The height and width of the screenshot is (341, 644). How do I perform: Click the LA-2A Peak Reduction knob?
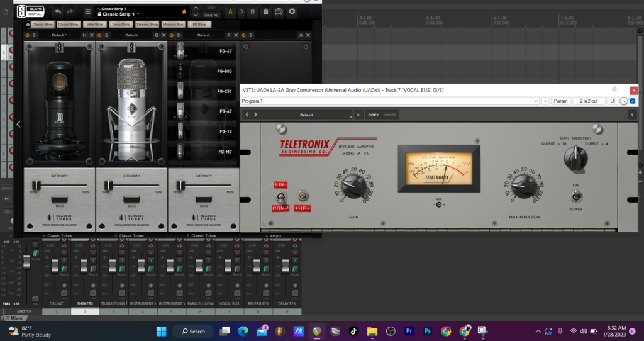pos(524,186)
